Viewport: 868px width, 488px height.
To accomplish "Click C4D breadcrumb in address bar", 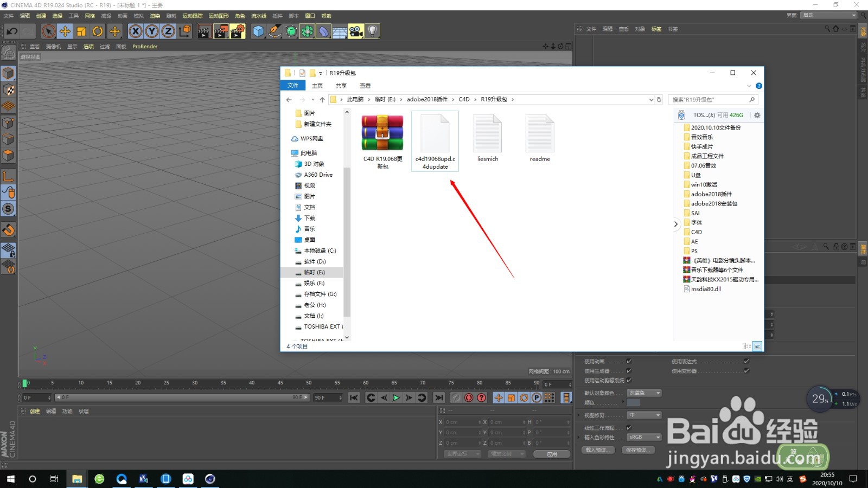I will [464, 100].
